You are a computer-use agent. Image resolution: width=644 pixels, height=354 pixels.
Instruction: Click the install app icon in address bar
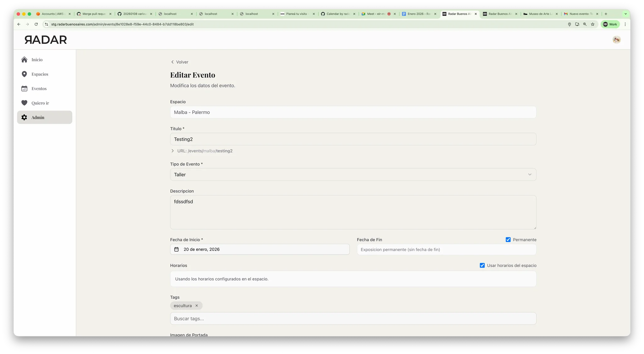(577, 24)
